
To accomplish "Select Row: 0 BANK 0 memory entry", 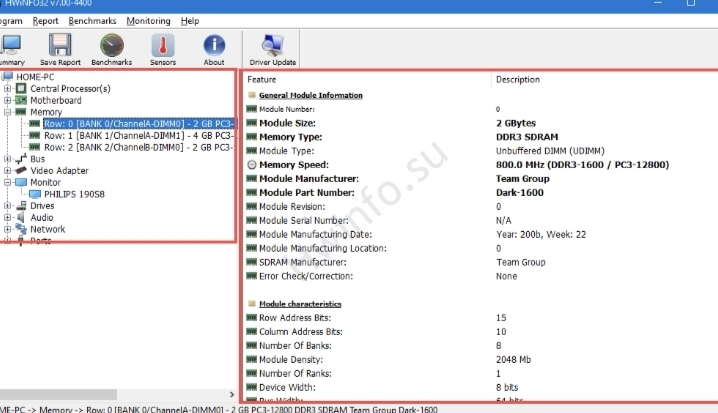I will pos(139,124).
